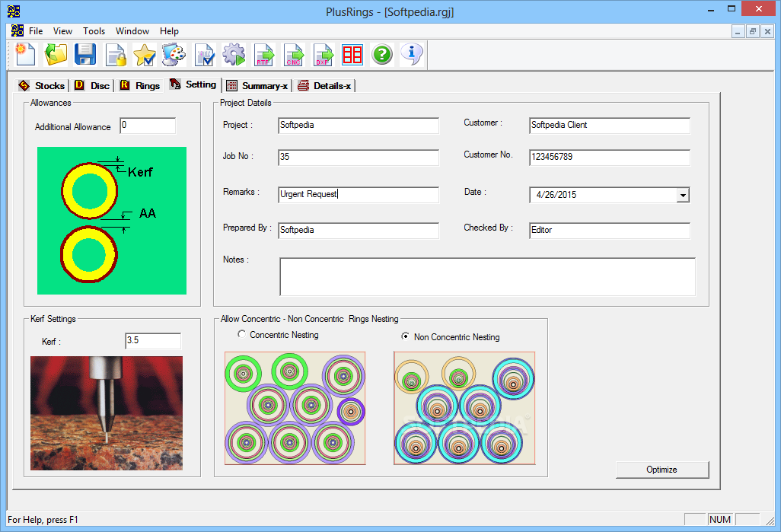
Task: Open the View menu
Action: pos(62,31)
